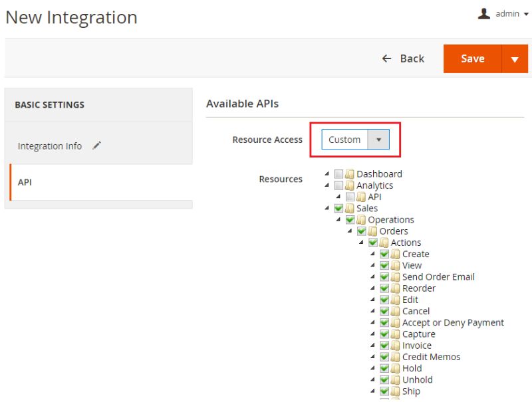The image size is (532, 402).
Task: Uncheck the Orders checkbox
Action: tap(362, 231)
